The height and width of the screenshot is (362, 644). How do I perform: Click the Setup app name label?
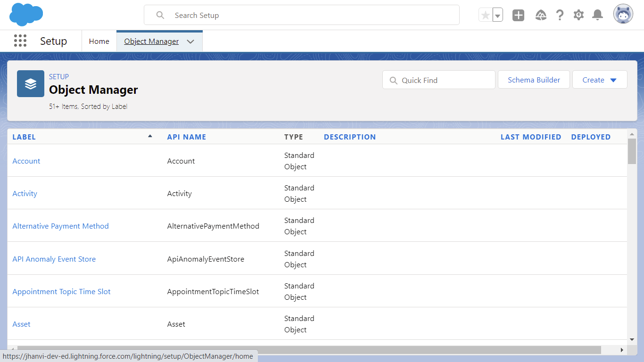54,41
